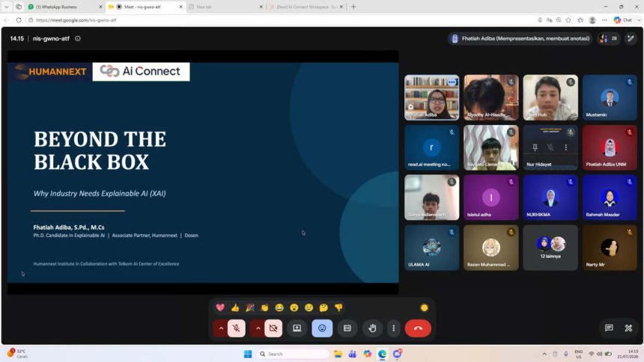
Task: Expand video settings arrow beside camera
Action: (258, 328)
